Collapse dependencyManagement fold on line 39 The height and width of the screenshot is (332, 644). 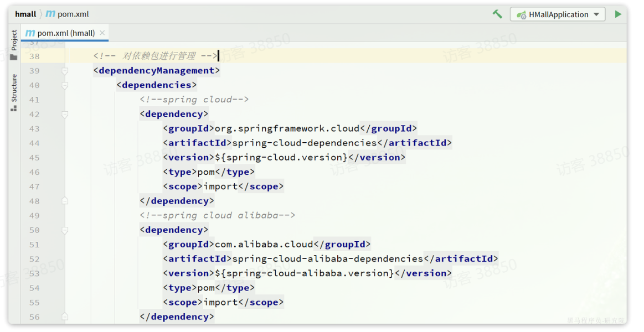pos(64,71)
